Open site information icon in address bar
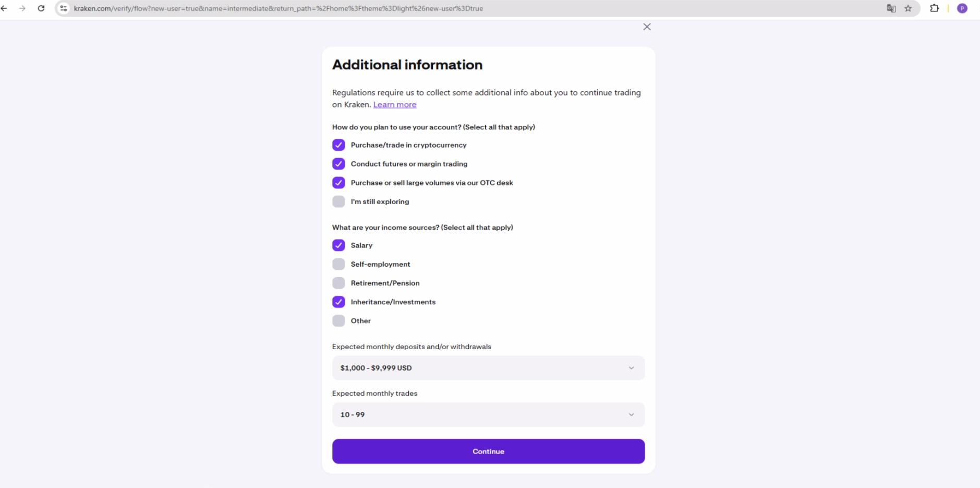The height and width of the screenshot is (488, 980). pyautogui.click(x=64, y=8)
